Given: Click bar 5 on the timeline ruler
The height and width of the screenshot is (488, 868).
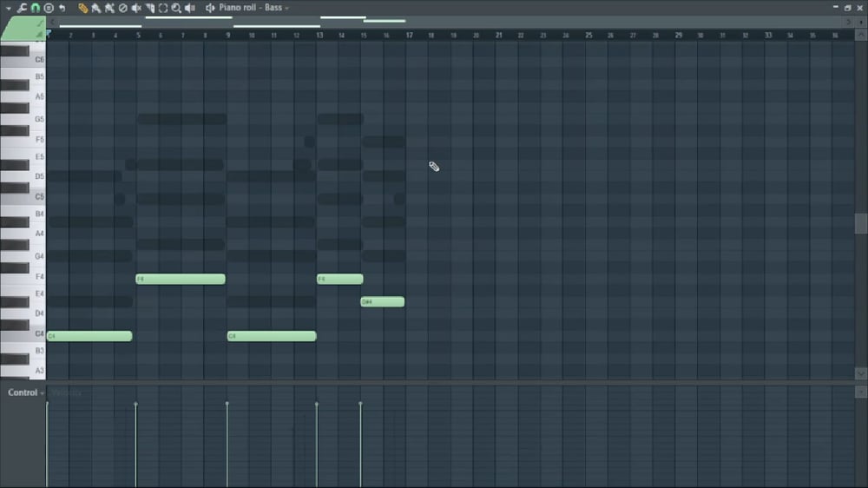Looking at the screenshot, I should pyautogui.click(x=138, y=35).
